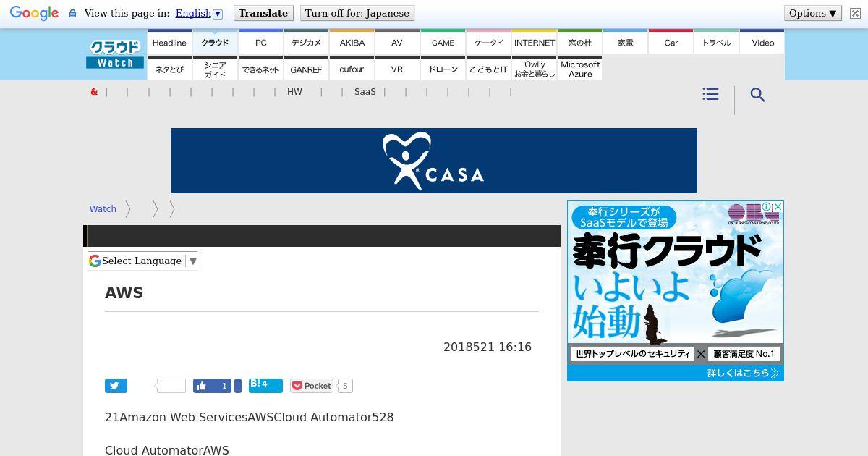The height and width of the screenshot is (456, 868).
Task: Open the こどもとIT tab
Action: (x=489, y=69)
